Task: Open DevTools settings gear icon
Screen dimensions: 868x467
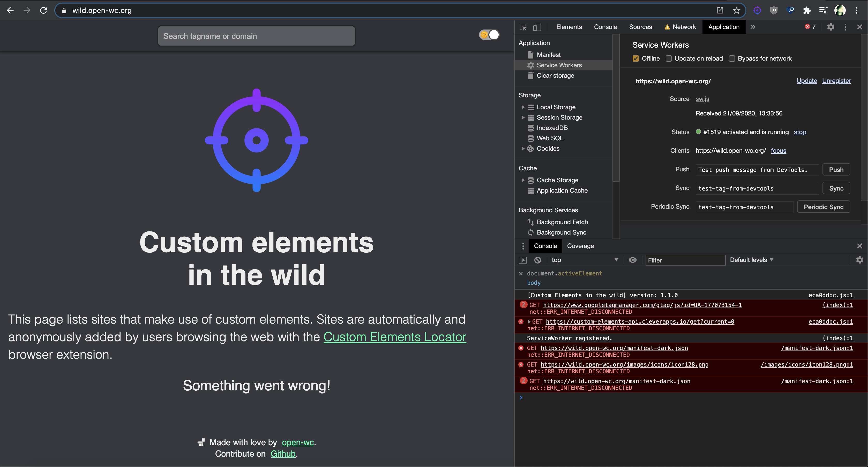Action: click(830, 27)
